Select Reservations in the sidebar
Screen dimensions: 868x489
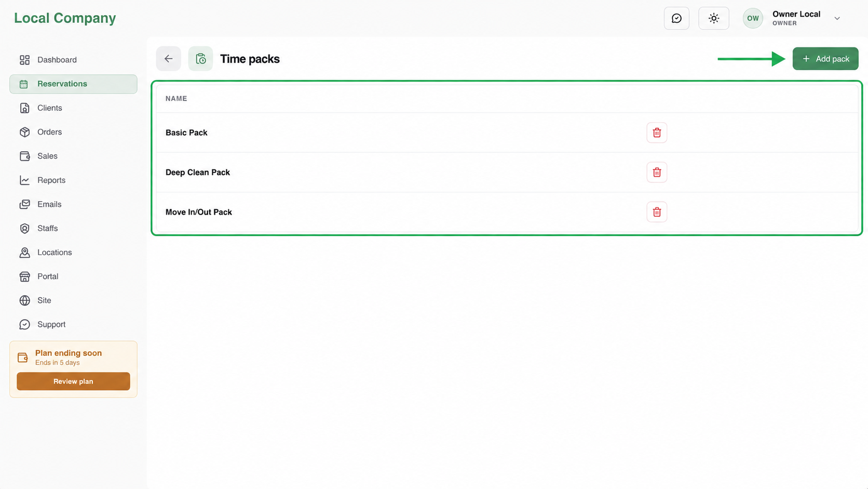point(73,84)
